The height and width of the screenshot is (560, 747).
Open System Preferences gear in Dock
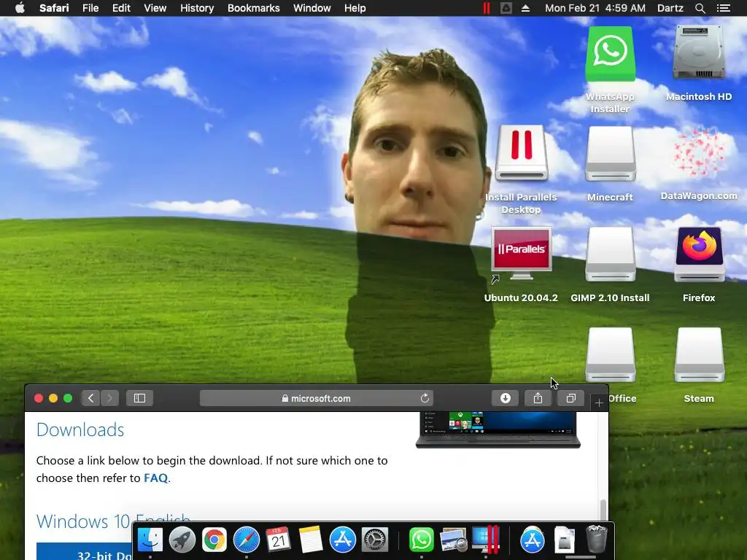click(x=375, y=540)
